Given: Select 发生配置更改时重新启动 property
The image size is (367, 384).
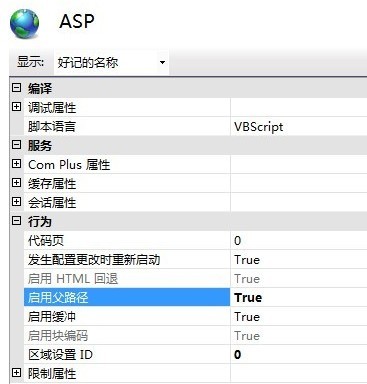Looking at the screenshot, I should click(127, 259).
